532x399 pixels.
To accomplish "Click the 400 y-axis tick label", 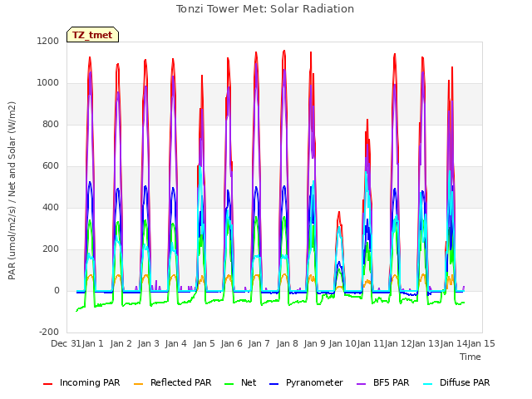I will (51, 207).
